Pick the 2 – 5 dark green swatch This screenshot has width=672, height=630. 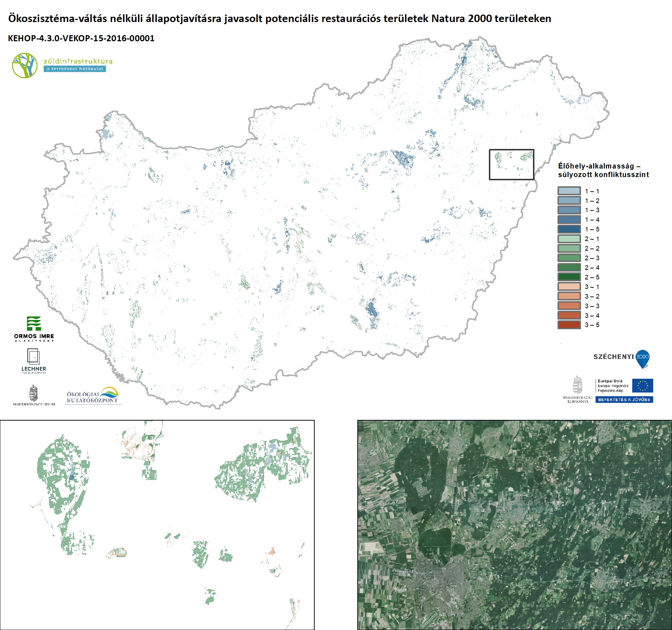[x=569, y=277]
